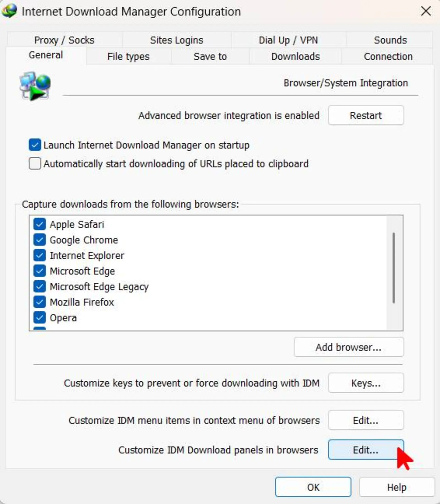Open the Keys... customization dialog

point(366,383)
